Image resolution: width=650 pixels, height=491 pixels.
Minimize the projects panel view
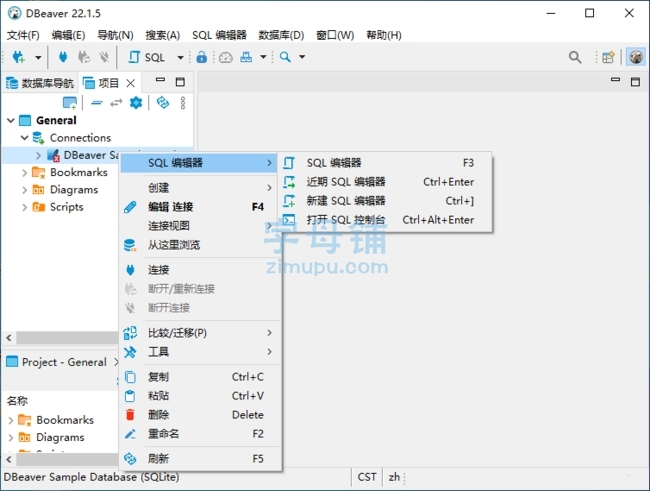tap(160, 80)
